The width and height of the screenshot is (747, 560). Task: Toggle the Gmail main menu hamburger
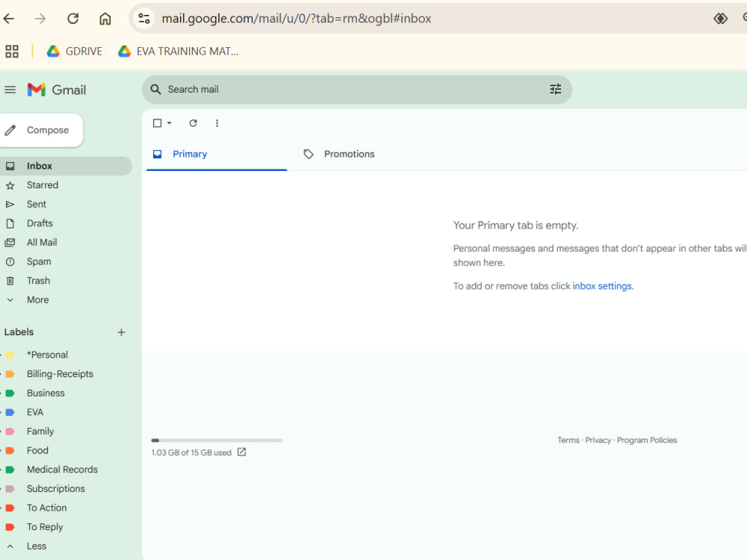[x=10, y=90]
